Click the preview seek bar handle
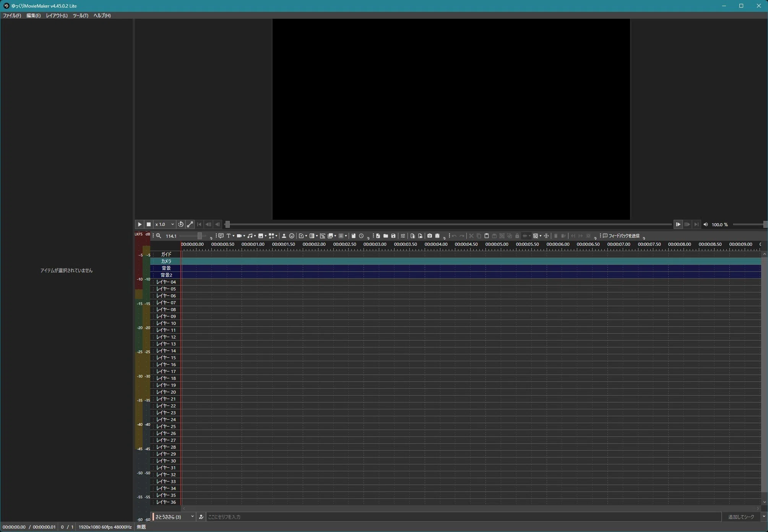This screenshot has height=532, width=768. (x=227, y=224)
